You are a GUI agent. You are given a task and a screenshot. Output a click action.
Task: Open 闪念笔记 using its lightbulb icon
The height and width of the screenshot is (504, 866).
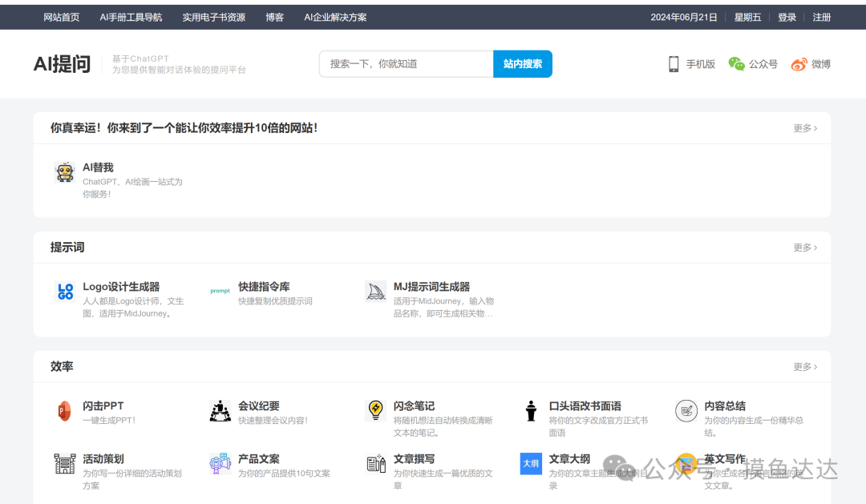[375, 410]
